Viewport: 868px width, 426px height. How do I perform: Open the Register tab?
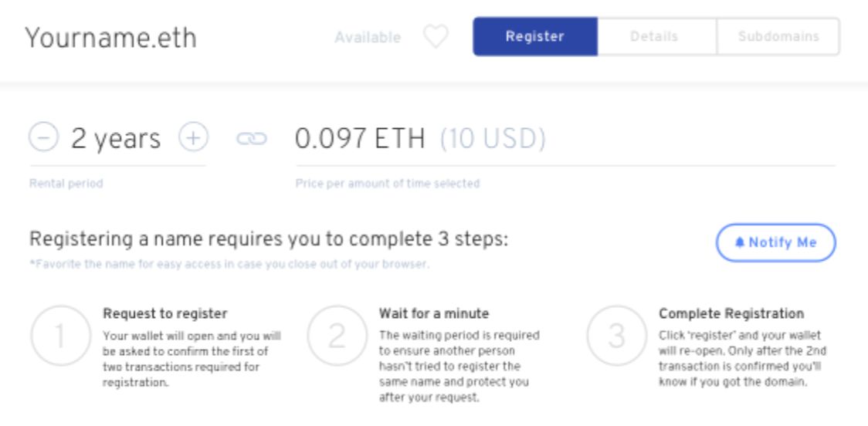click(534, 36)
